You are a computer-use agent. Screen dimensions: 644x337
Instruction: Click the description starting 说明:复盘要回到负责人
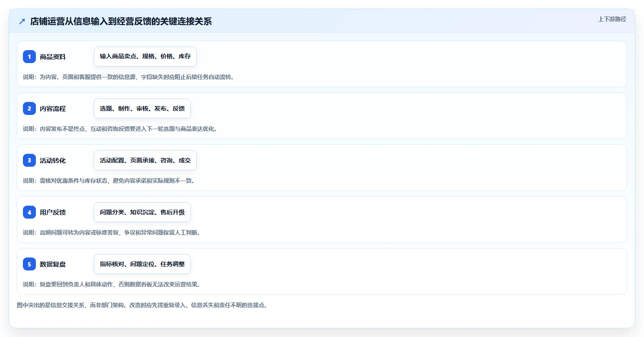(x=112, y=284)
